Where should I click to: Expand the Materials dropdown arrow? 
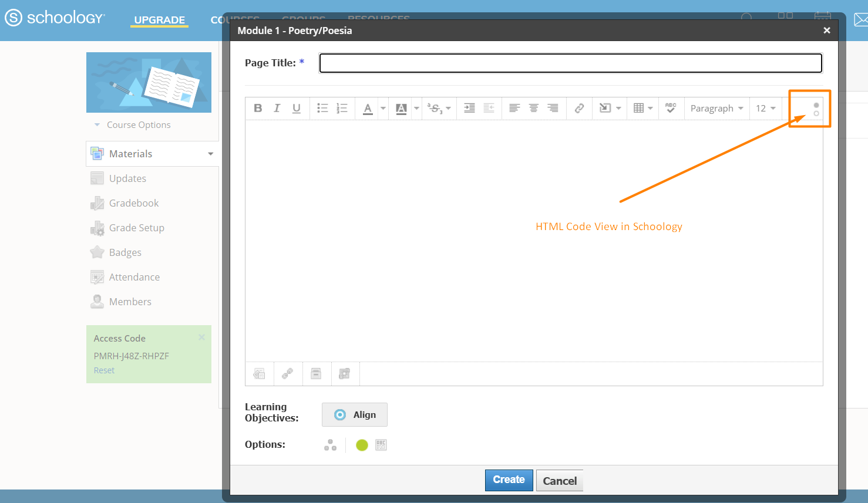point(211,154)
